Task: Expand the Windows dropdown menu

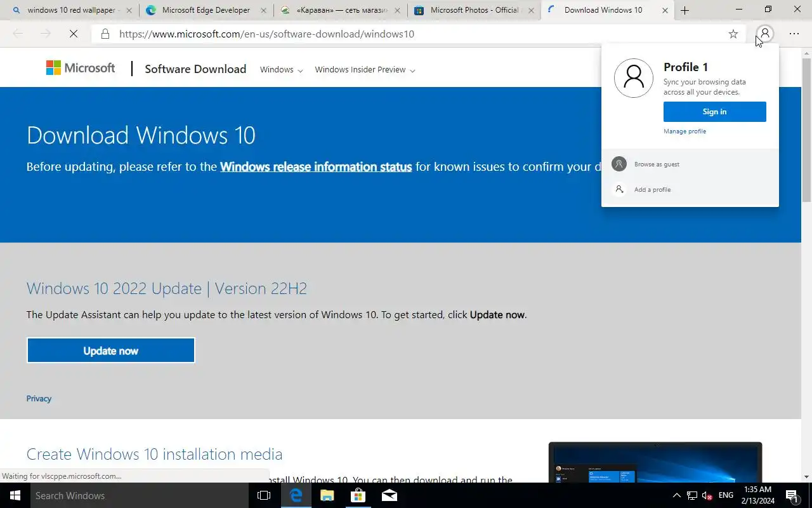Action: (x=282, y=70)
